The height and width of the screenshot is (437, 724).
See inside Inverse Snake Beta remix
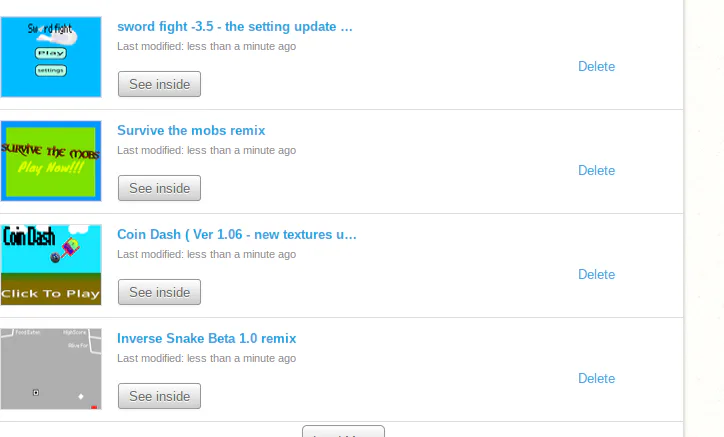159,396
